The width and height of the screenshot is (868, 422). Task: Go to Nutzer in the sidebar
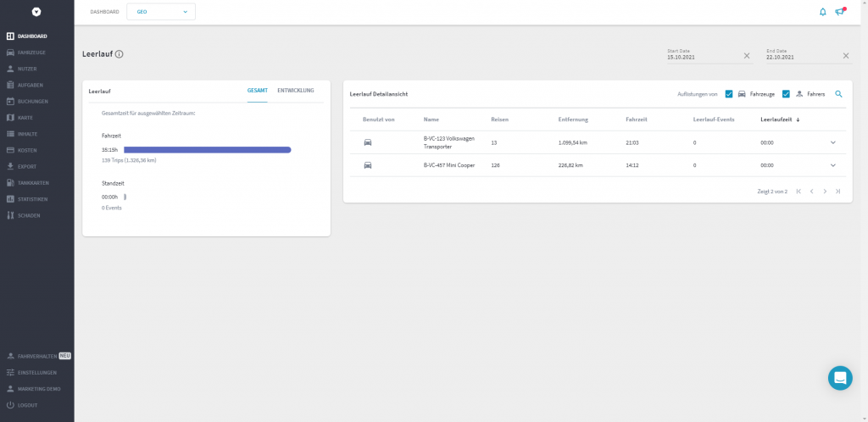21,69
